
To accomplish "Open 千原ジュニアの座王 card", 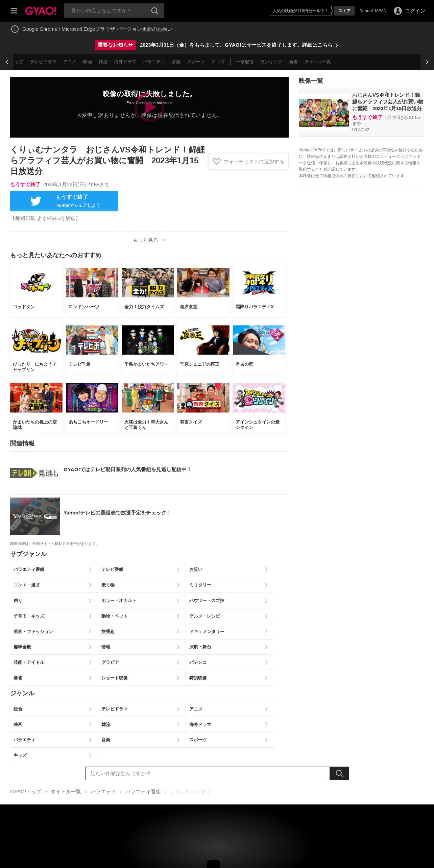I will click(203, 348).
